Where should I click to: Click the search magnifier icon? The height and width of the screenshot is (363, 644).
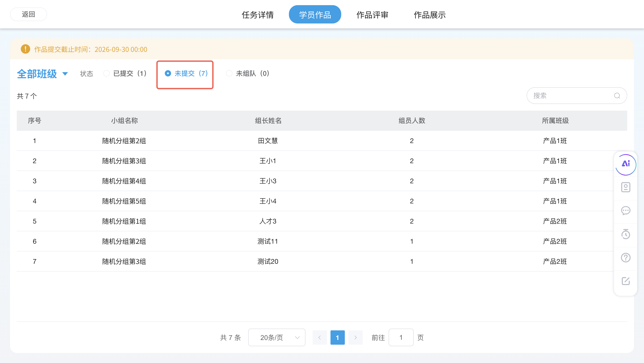click(x=617, y=96)
